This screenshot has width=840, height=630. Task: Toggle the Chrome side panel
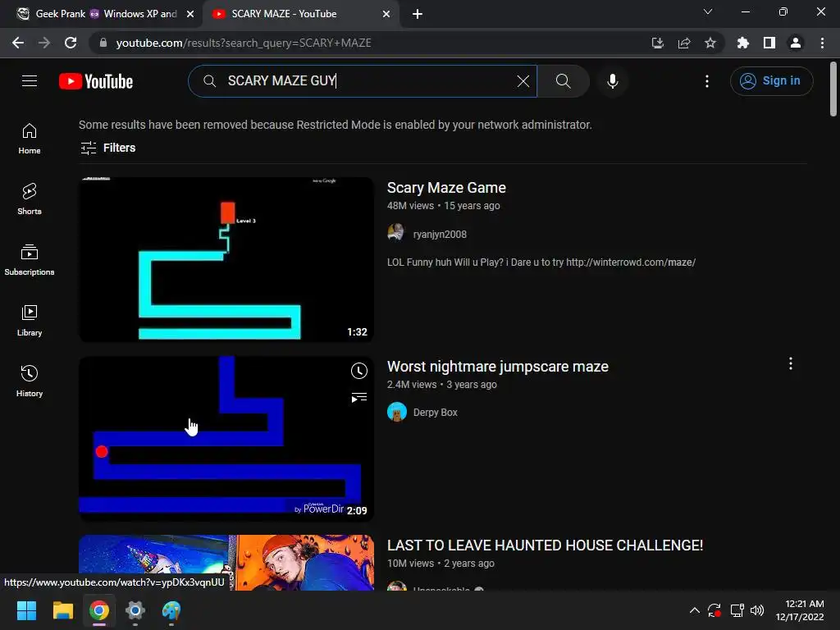769,43
